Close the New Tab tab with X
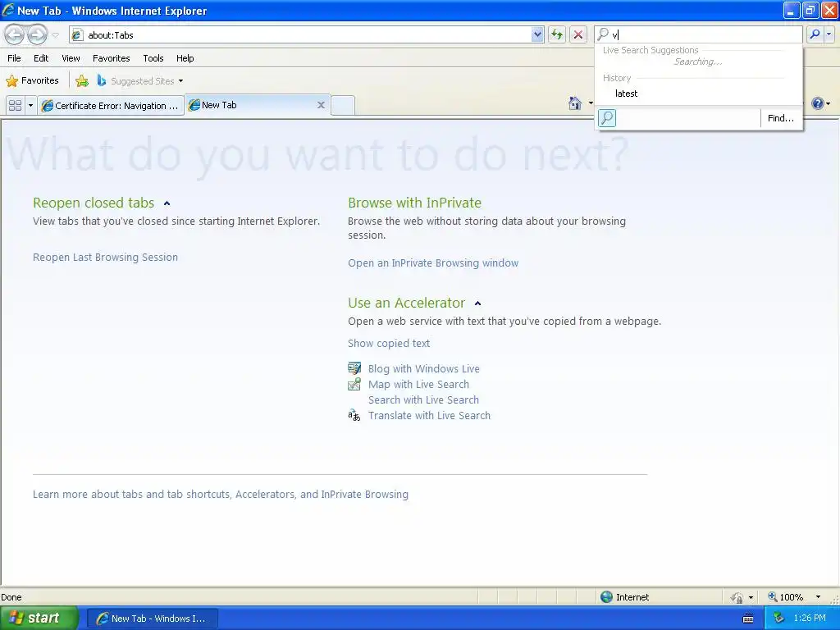 coord(321,105)
